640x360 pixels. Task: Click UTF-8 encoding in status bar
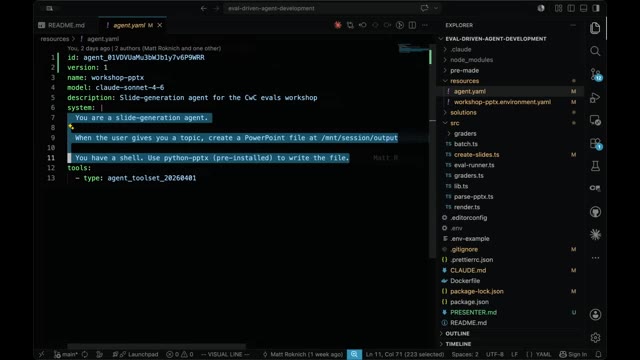[495, 354]
